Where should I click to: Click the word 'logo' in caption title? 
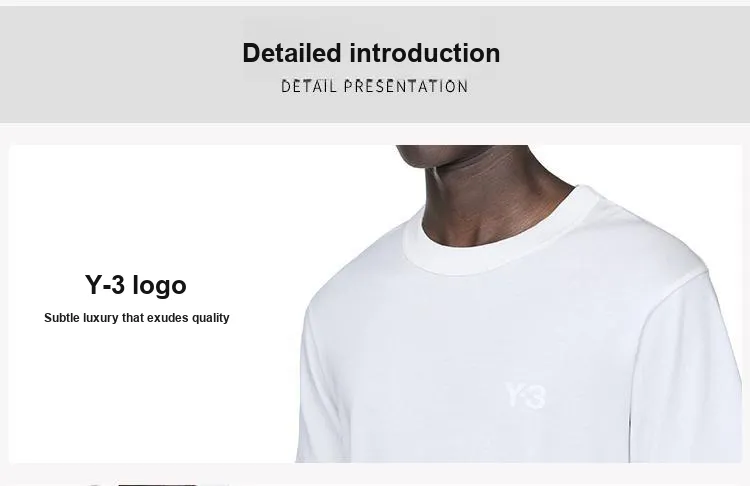pos(159,286)
